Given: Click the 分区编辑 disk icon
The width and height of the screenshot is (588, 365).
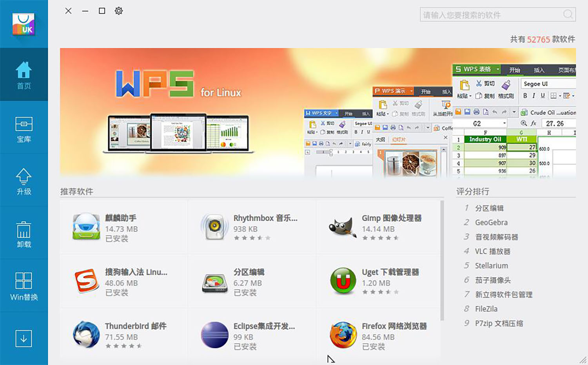Looking at the screenshot, I should click(214, 282).
